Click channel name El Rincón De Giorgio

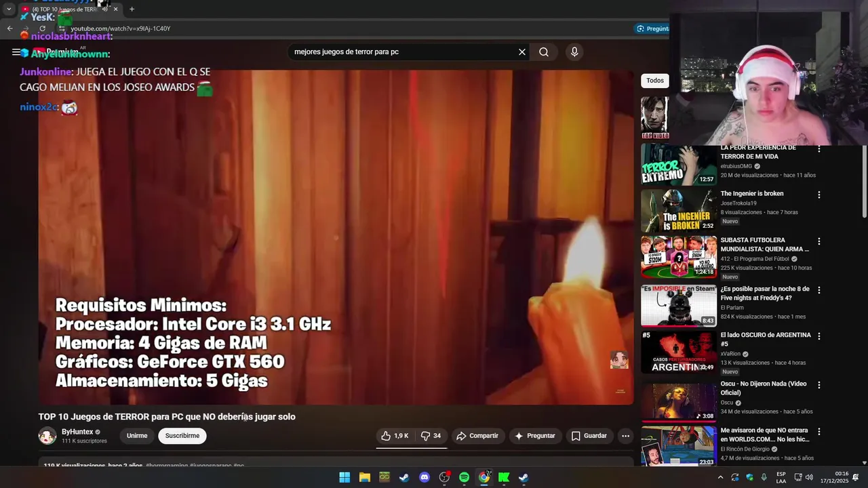coord(745,449)
